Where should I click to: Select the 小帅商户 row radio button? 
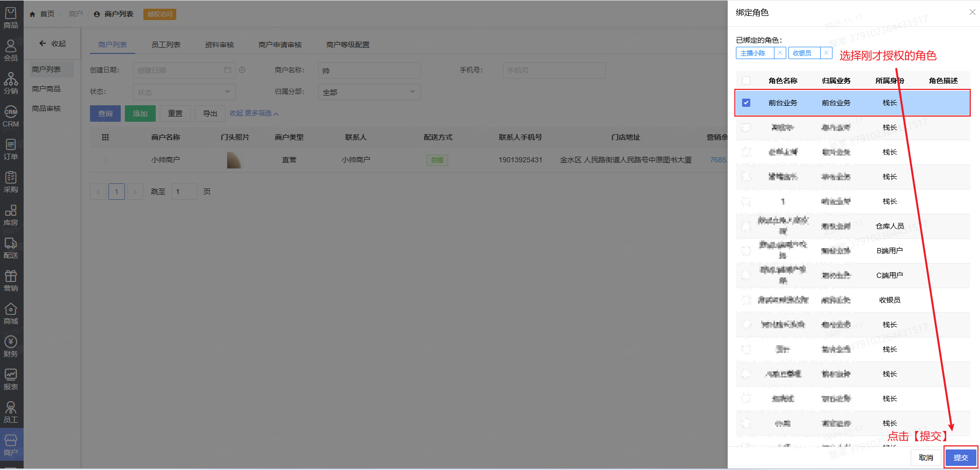(105, 160)
